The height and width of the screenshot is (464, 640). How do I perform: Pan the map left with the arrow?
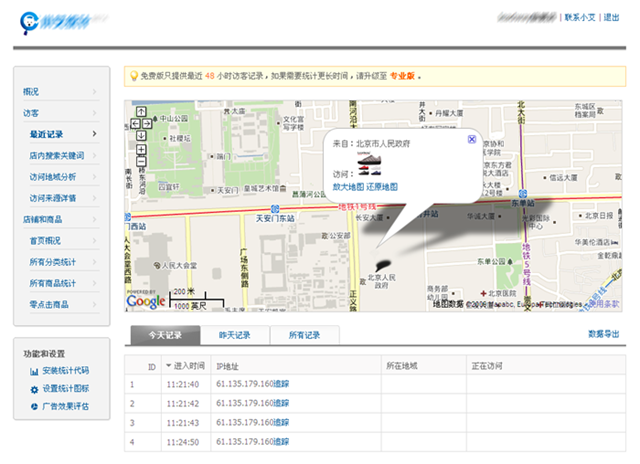134,124
